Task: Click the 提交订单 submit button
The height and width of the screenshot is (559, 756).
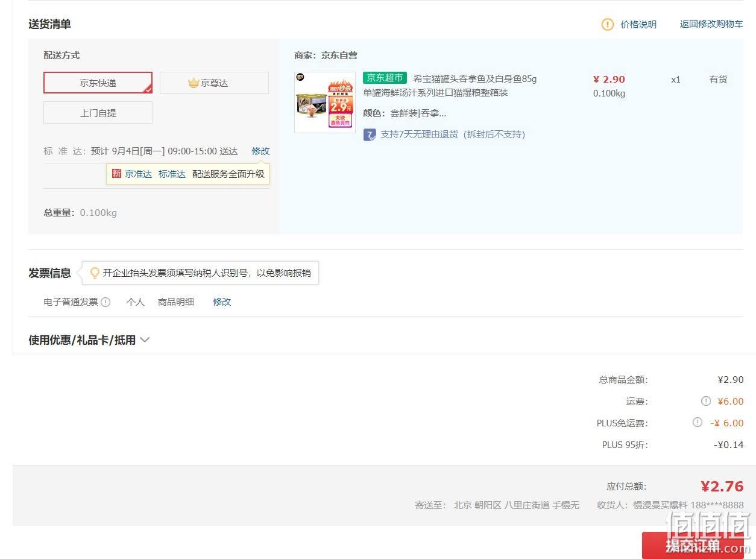Action: (x=693, y=545)
